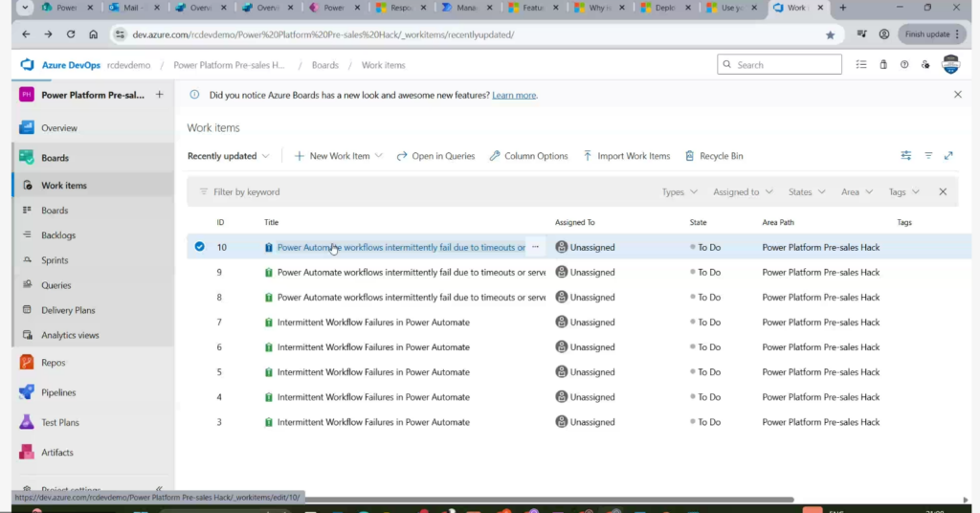The image size is (980, 513).
Task: Open work item 7 Intermittent Workflow Failures
Action: [373, 323]
